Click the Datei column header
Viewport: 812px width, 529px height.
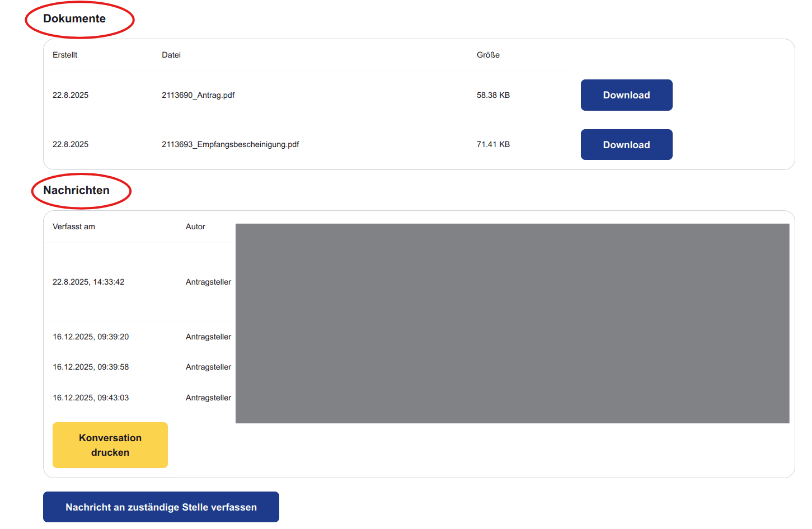[x=171, y=55]
